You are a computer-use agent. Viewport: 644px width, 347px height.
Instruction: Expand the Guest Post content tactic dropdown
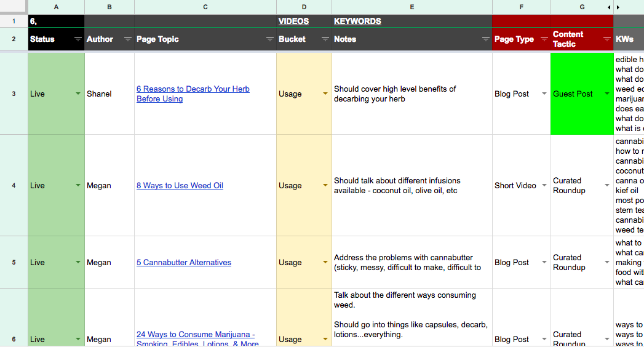[606, 94]
